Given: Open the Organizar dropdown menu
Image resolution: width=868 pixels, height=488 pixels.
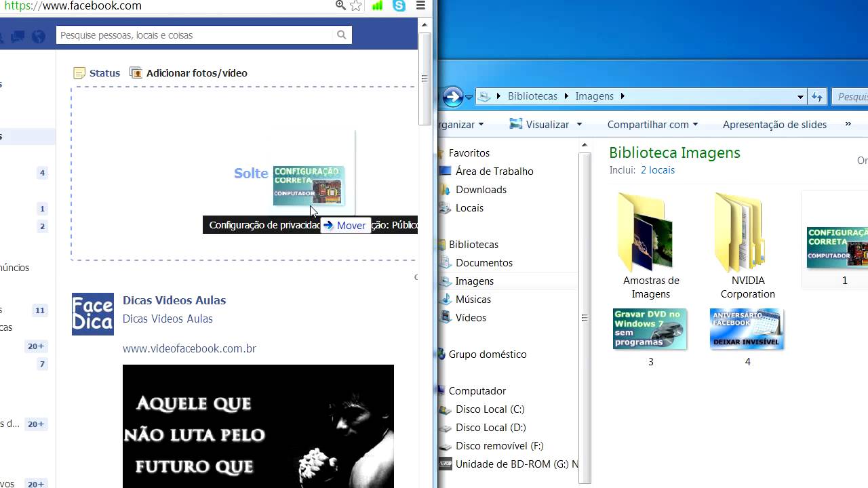Looking at the screenshot, I should [x=461, y=124].
